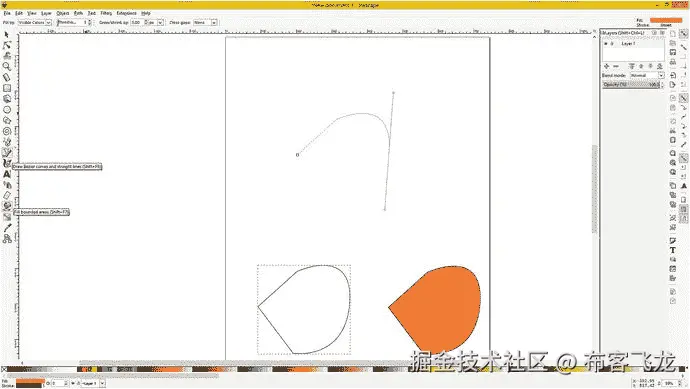
Task: Select the Ellipse tool
Action: tap(7, 110)
